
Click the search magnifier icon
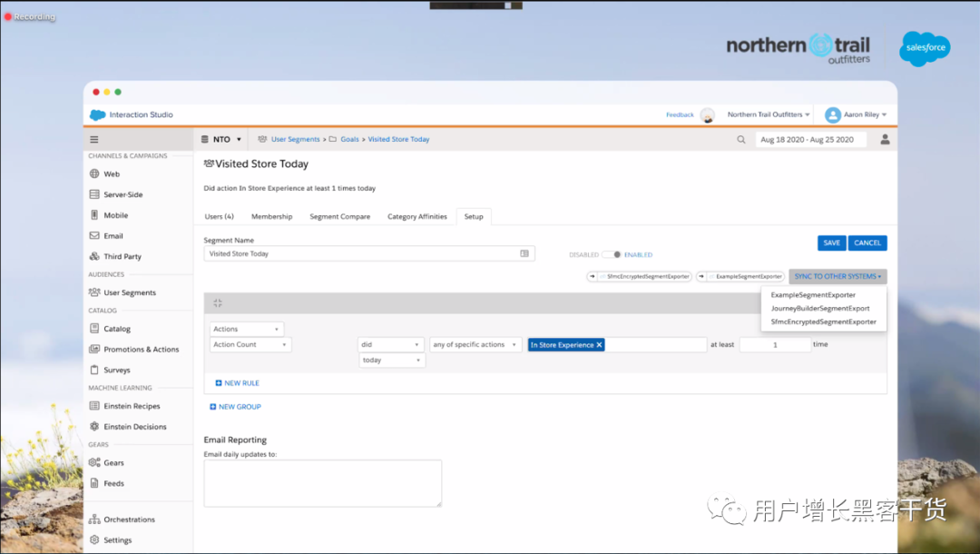coord(741,140)
